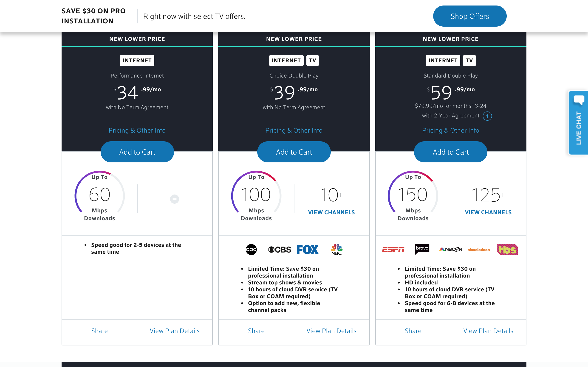Click the ABC channel logo

[251, 250]
